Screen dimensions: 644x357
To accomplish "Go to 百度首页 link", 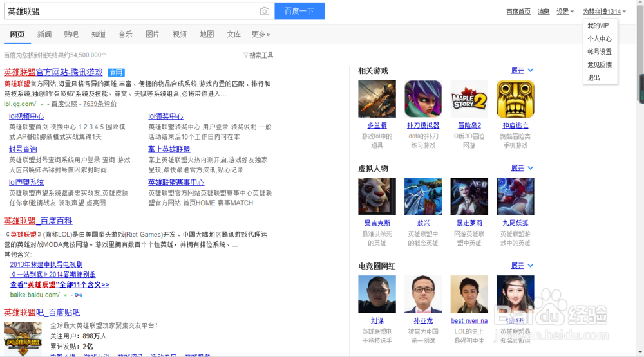I will pos(518,12).
